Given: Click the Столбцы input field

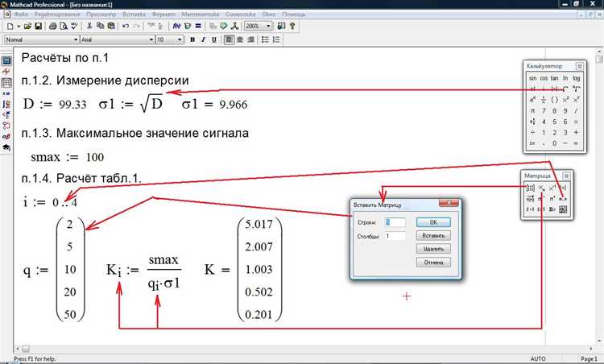Looking at the screenshot, I should (395, 236).
